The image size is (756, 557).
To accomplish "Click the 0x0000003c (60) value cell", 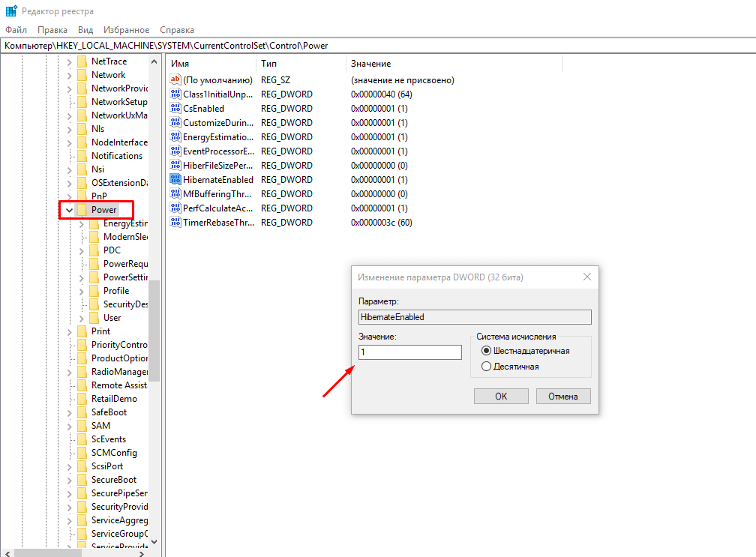I will click(381, 222).
